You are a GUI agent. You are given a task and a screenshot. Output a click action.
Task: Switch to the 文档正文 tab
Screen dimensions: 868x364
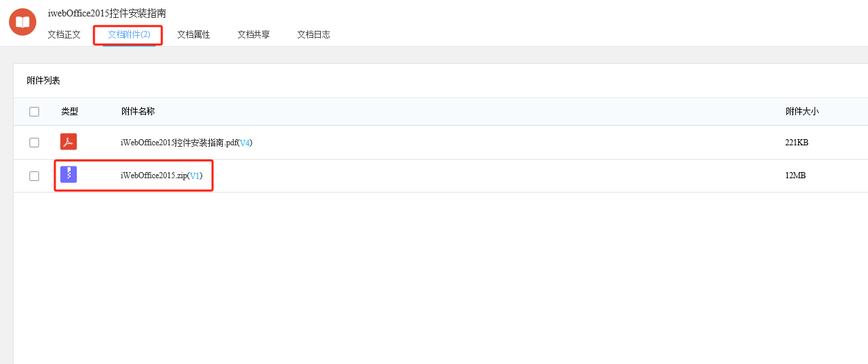tap(64, 34)
